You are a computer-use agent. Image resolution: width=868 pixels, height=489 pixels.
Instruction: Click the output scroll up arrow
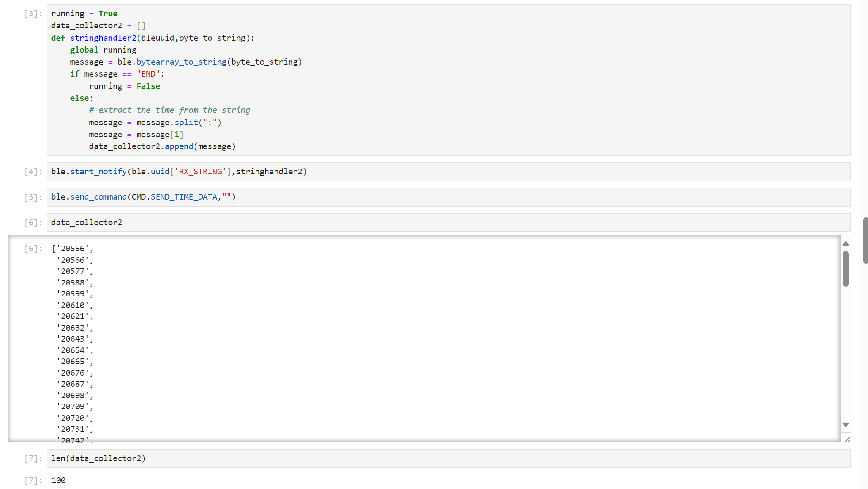[845, 243]
